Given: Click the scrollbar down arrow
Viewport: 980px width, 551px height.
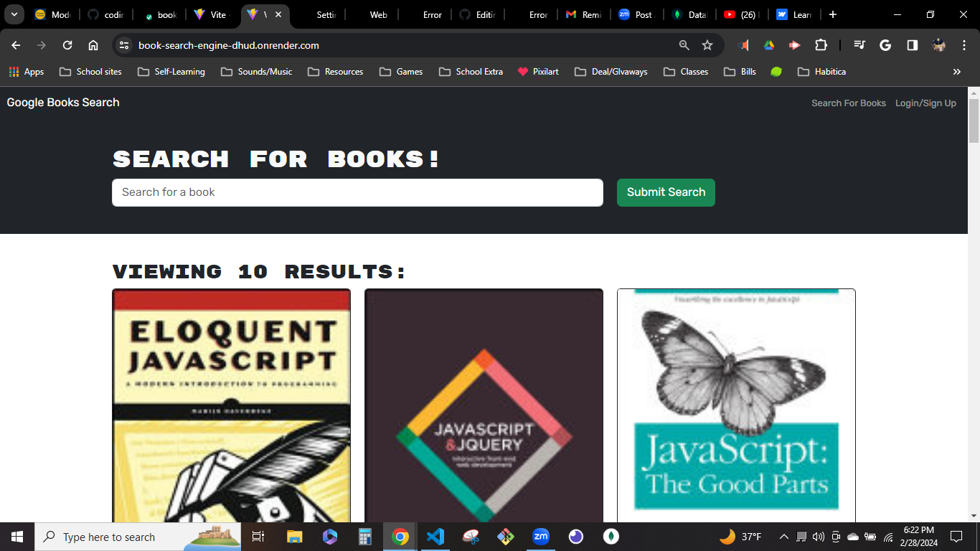Looking at the screenshot, I should tap(974, 515).
